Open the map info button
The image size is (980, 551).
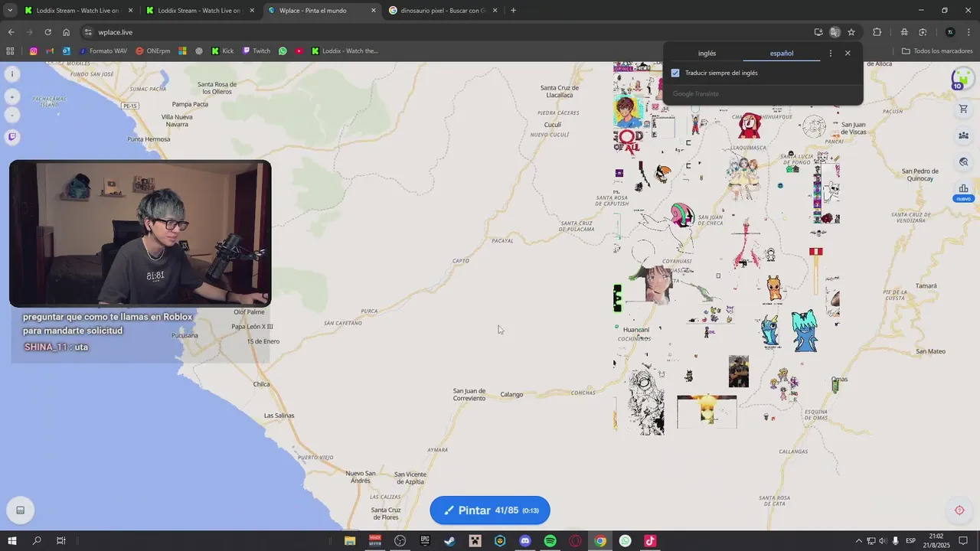pyautogui.click(x=11, y=74)
